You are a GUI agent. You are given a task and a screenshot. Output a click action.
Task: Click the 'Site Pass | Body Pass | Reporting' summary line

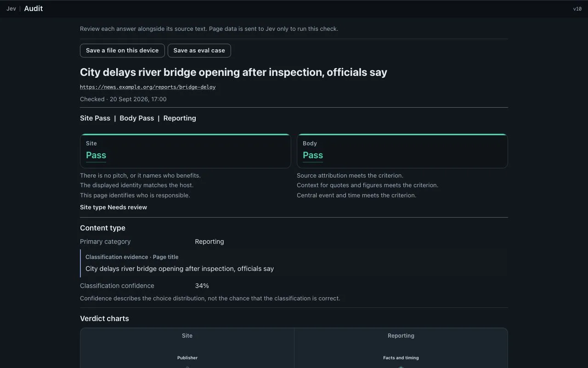138,118
